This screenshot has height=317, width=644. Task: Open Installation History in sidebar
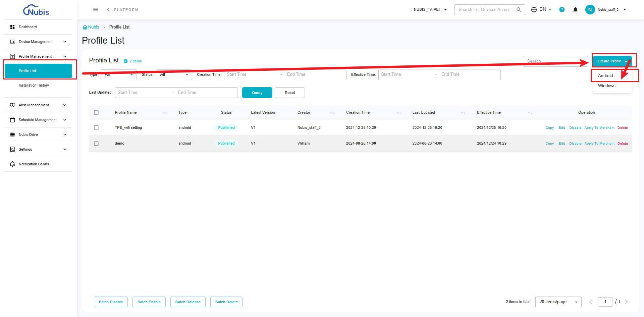point(34,86)
